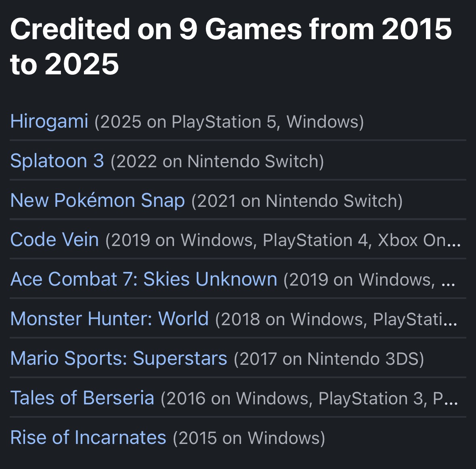Click the 2017 Nintendo 3DS release text

[x=329, y=359]
